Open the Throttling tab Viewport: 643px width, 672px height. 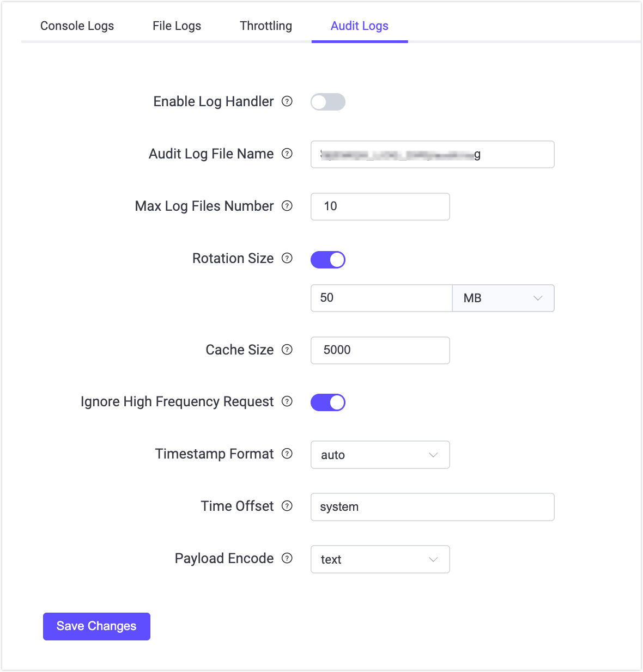pyautogui.click(x=266, y=26)
